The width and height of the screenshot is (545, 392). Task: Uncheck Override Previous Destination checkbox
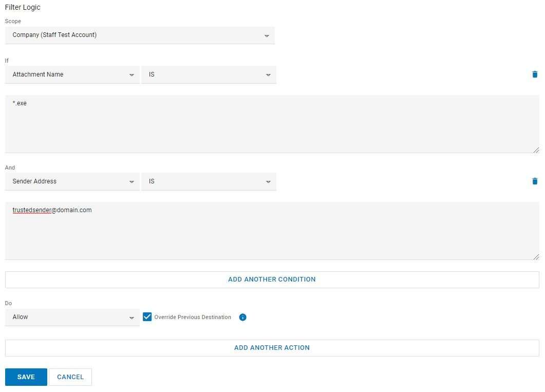click(x=147, y=316)
